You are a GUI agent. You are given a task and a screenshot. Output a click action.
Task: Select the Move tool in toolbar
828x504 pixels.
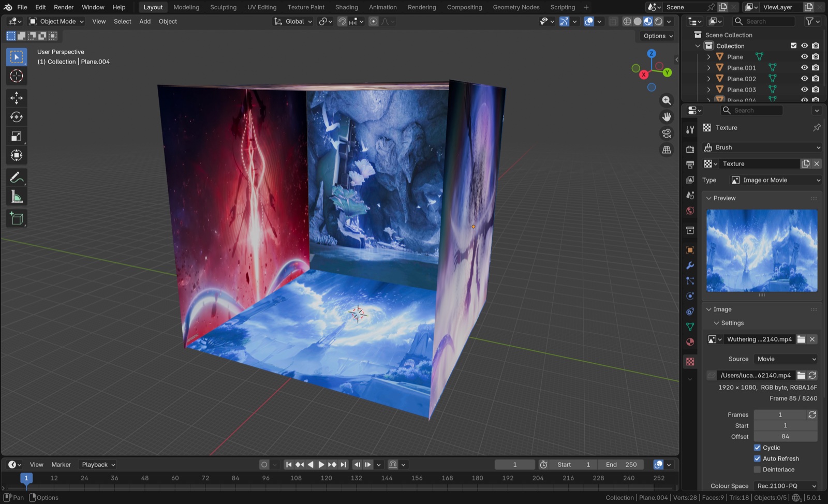[x=17, y=98]
